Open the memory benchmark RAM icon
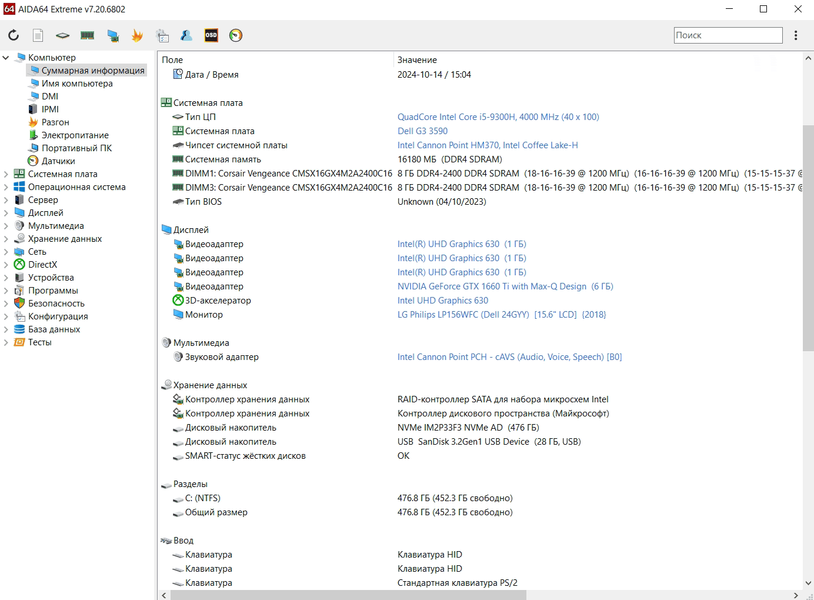The width and height of the screenshot is (814, 600). [87, 35]
